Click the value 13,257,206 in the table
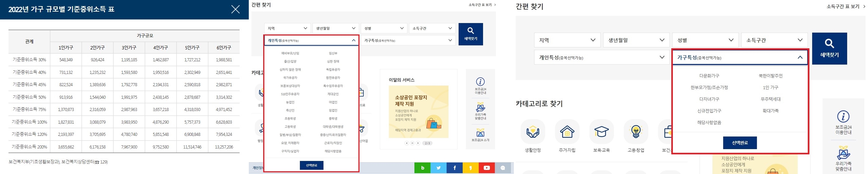This screenshot has width=868, height=174. [224, 147]
